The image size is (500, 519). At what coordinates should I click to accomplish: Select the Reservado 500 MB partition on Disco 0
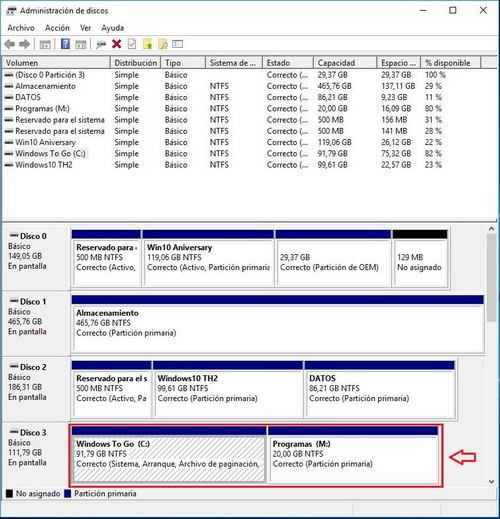click(106, 258)
